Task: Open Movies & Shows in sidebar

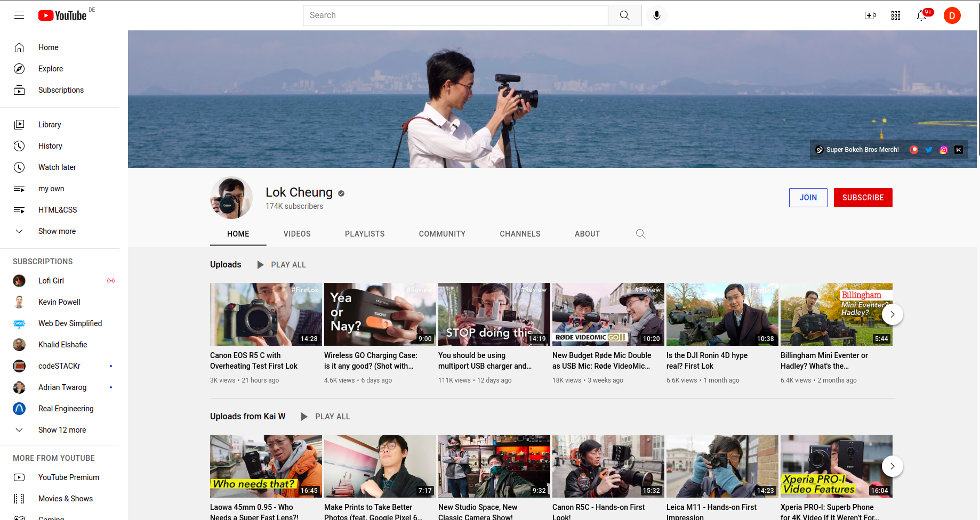Action: pyautogui.click(x=60, y=499)
